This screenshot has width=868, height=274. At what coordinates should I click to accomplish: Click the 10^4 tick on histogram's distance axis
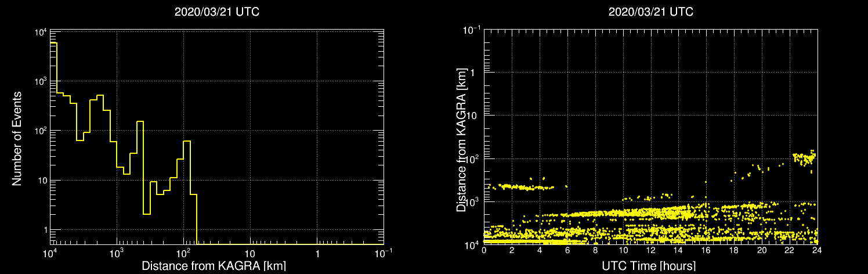(x=50, y=253)
